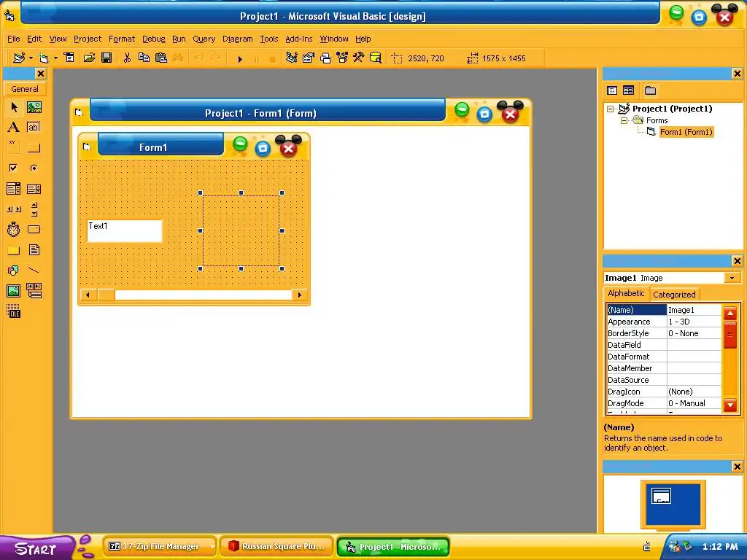This screenshot has width=747, height=560.
Task: Select the Image tool in toolbox
Action: (14, 290)
